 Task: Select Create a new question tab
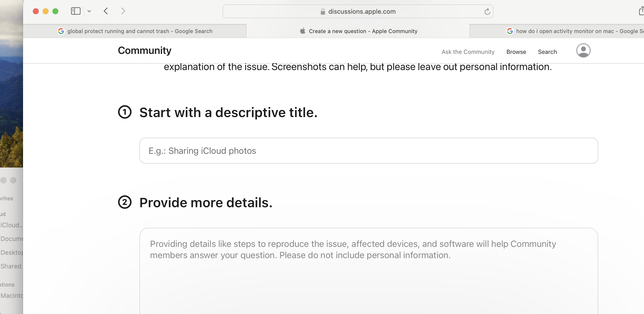point(358,31)
